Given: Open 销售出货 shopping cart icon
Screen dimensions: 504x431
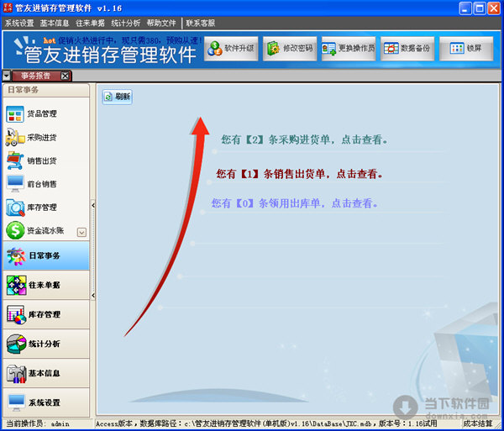Looking at the screenshot, I should [15, 160].
